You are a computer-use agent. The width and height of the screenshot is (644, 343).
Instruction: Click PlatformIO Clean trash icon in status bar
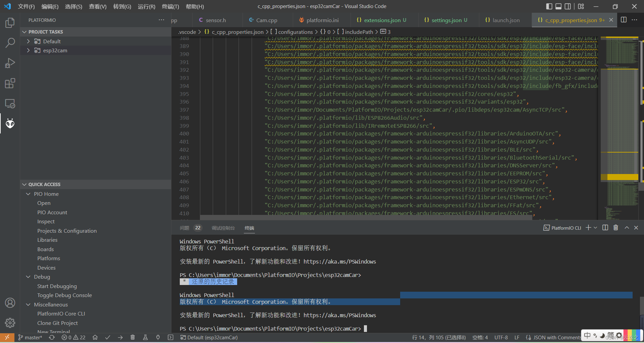click(133, 337)
